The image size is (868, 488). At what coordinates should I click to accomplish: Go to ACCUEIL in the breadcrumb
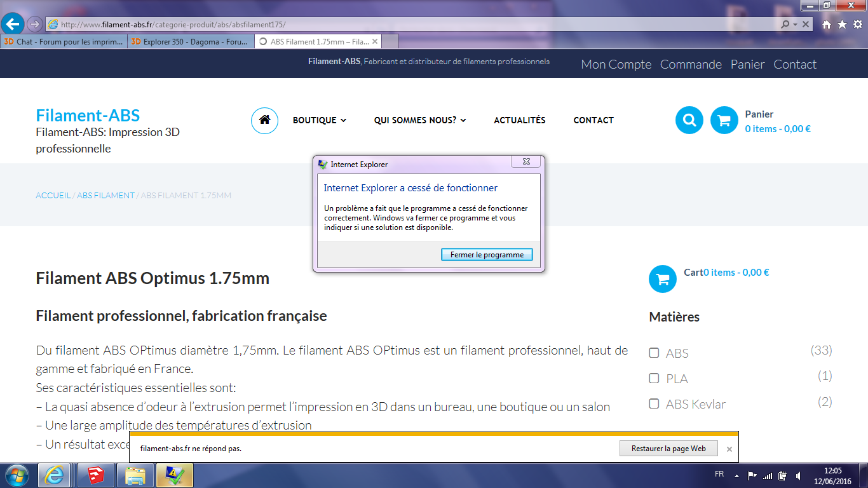pos(53,196)
